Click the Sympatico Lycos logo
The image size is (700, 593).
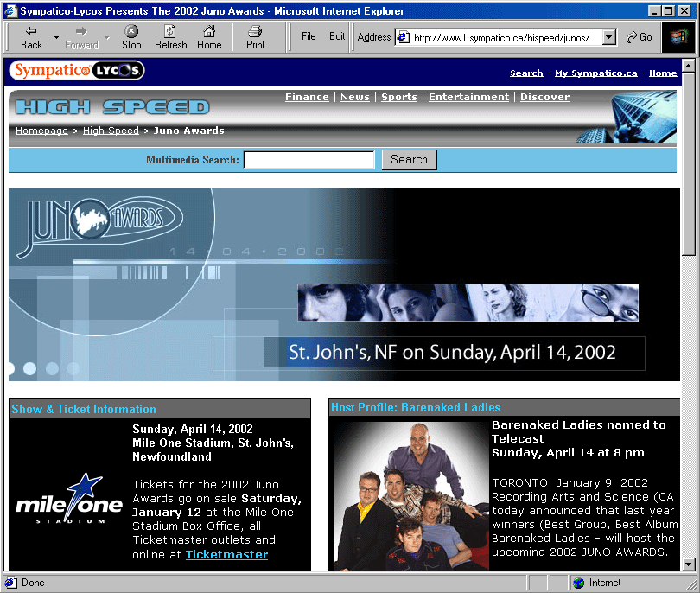(77, 71)
